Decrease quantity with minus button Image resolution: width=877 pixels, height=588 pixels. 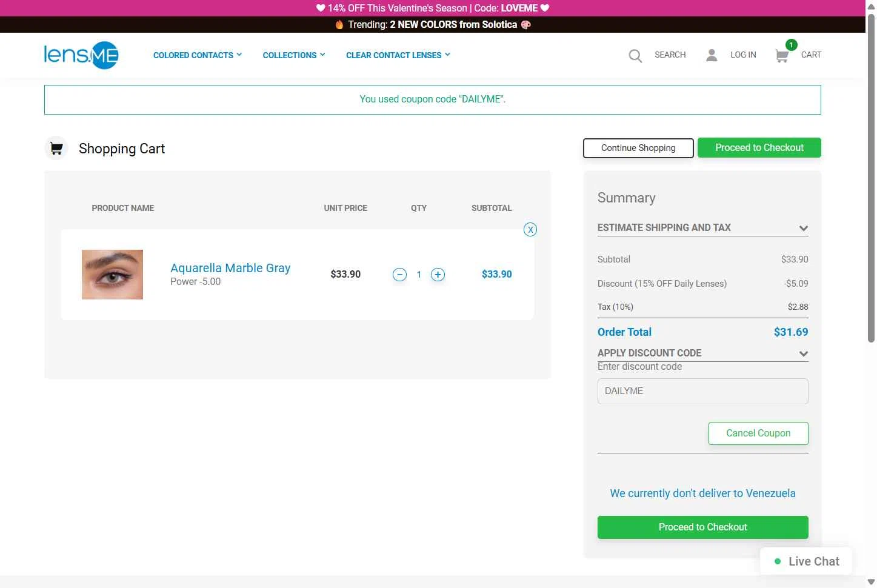tap(400, 275)
